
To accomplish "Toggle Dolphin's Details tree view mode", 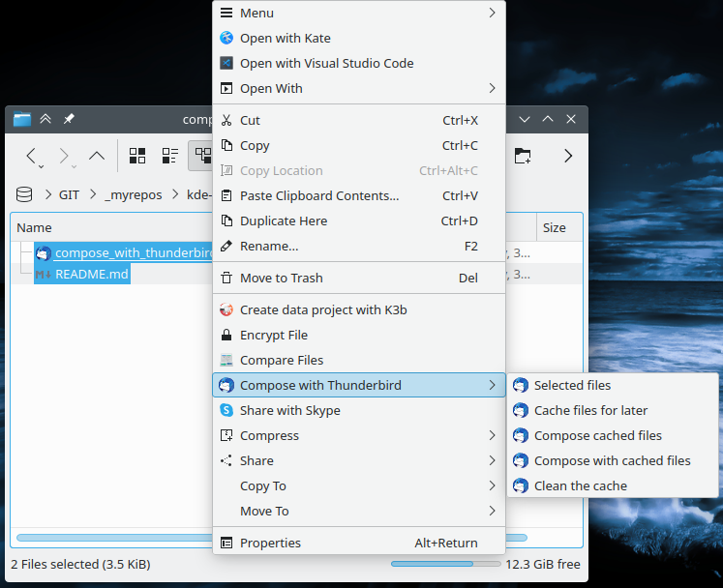I will (x=201, y=156).
